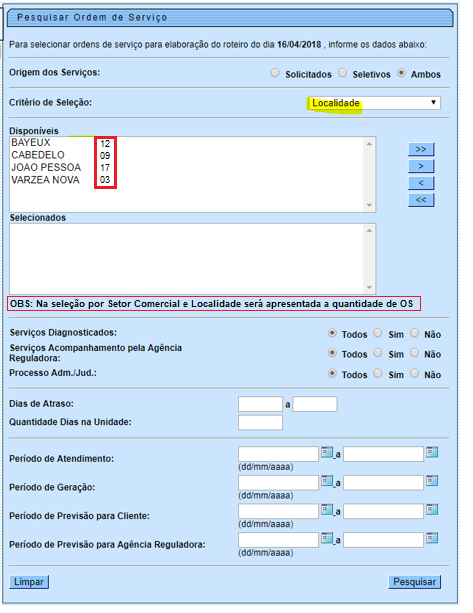Open calendar for Período de Atendimento start date
473x613 pixels.
click(327, 453)
